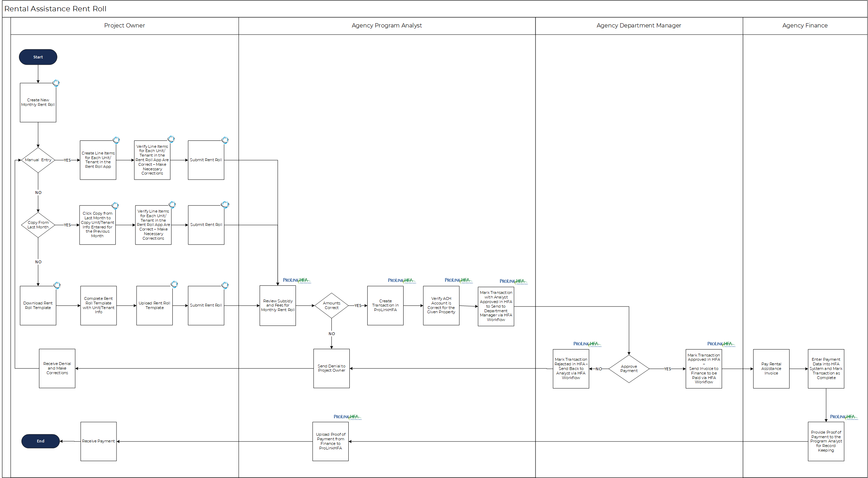Select the Send Denial to Project Owner box
This screenshot has width=868, height=478.
coord(331,369)
